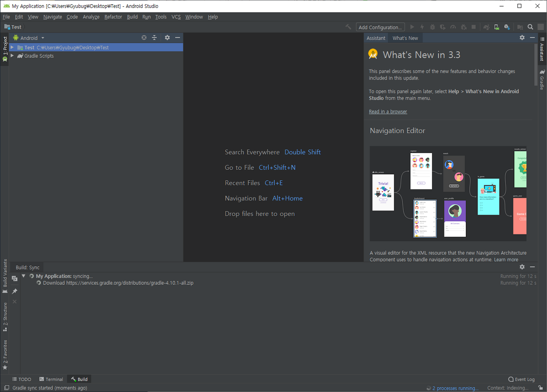The height and width of the screenshot is (392, 547).
Task: Toggle the Terminal tool window
Action: (51, 379)
